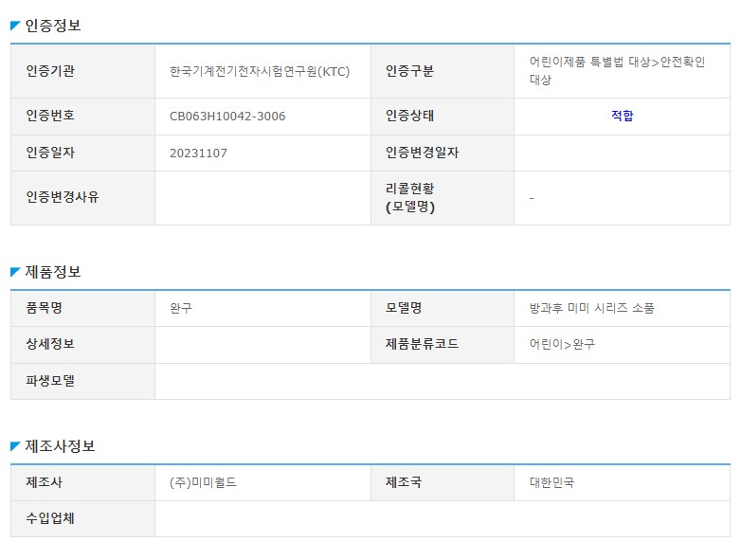
Task: Select model name 방과후 미미 시리즈 소품
Action: point(591,308)
